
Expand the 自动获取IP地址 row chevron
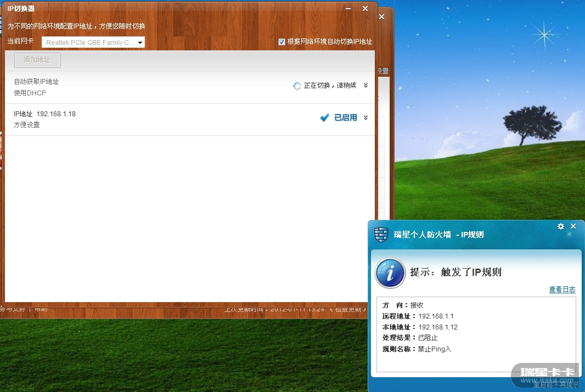pyautogui.click(x=365, y=86)
